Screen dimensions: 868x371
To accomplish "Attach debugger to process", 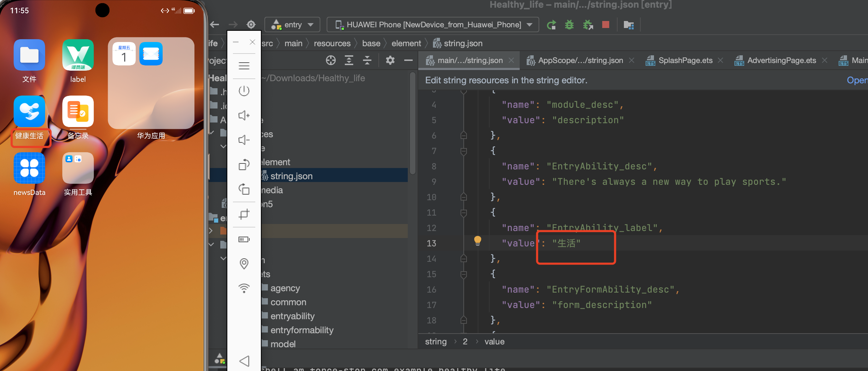I will coord(588,25).
